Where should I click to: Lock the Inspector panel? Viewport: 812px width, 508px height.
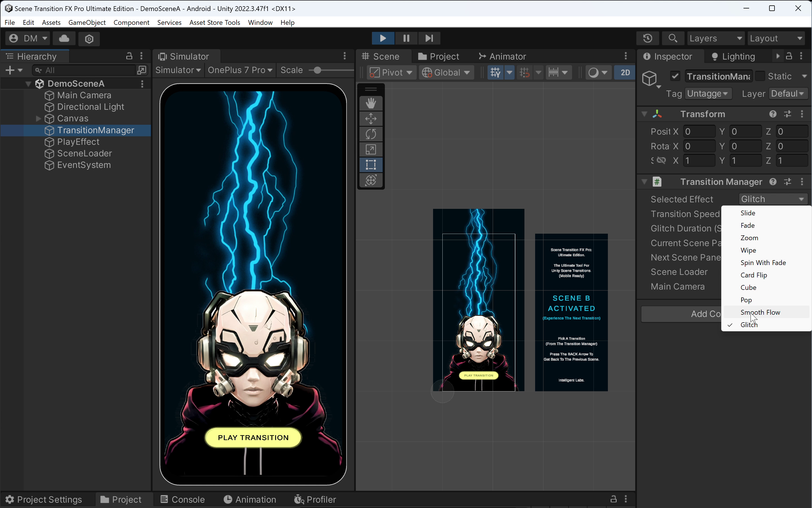[x=789, y=56]
